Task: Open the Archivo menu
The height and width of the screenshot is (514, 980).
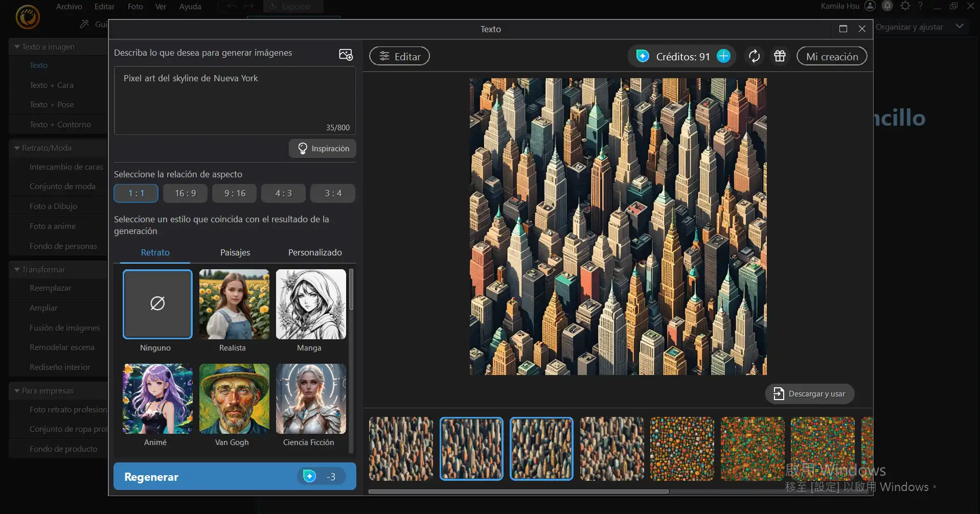Action: coord(69,7)
